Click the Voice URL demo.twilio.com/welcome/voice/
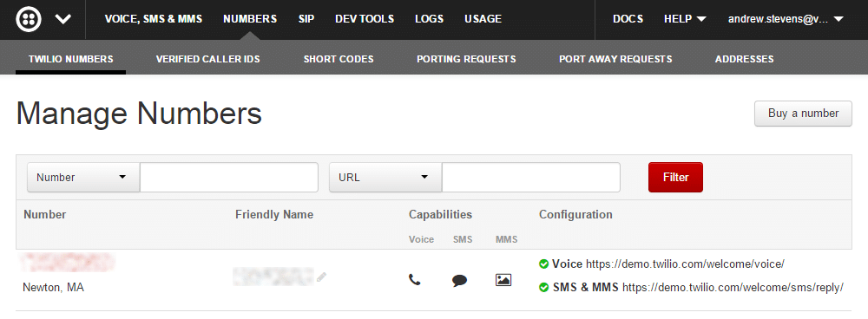868x319 pixels. tap(685, 264)
